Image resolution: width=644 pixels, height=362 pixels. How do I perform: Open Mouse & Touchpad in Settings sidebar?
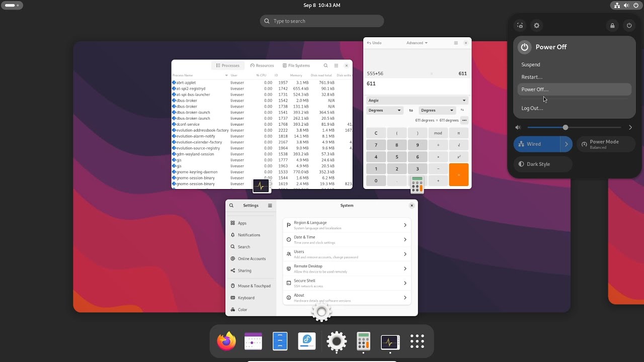pos(251,286)
